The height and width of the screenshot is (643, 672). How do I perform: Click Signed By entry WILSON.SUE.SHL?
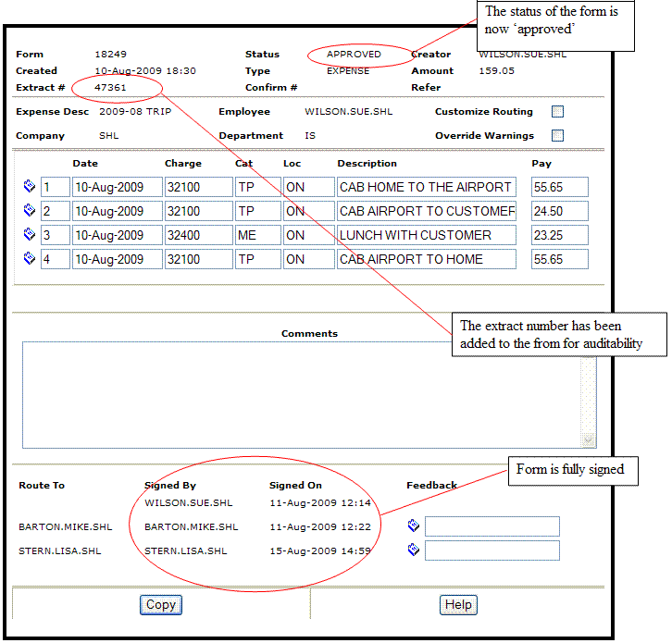189,502
